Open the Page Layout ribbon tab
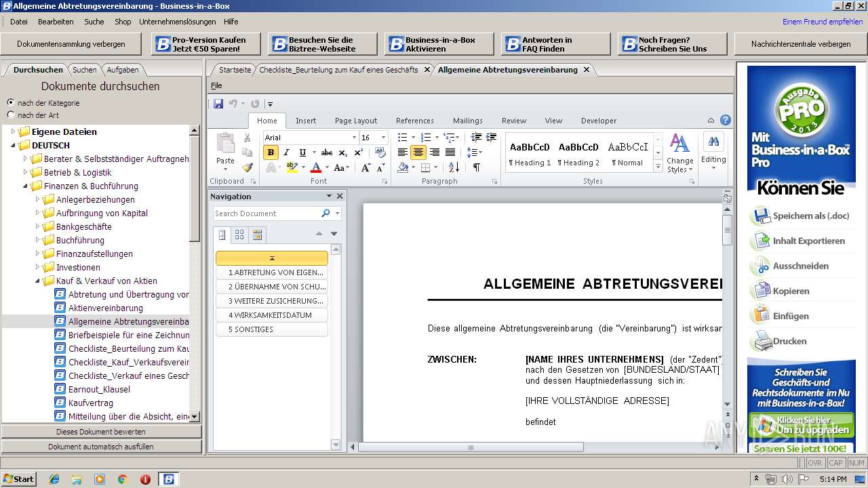The height and width of the screenshot is (488, 868). point(356,121)
